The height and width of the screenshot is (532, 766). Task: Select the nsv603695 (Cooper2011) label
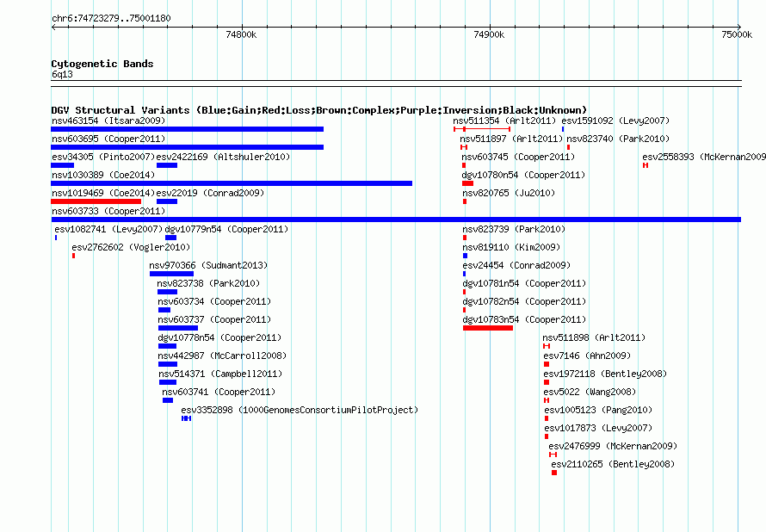[108, 139]
